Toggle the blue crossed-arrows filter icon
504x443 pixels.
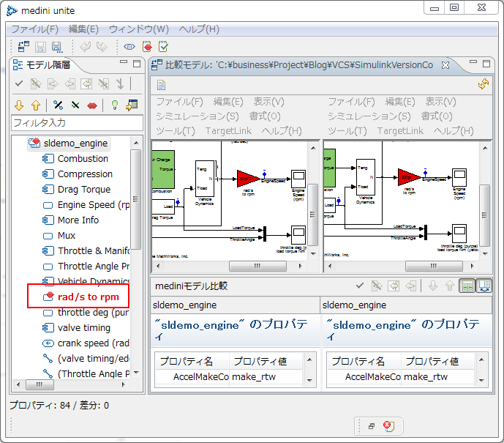click(x=58, y=105)
